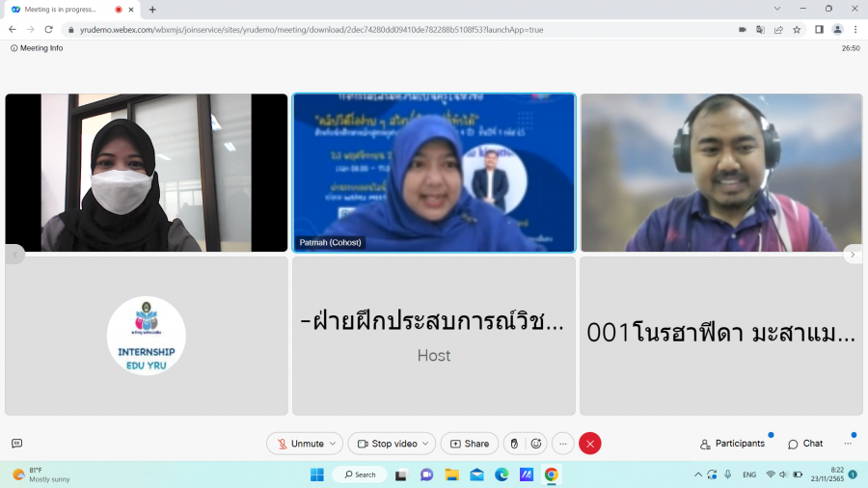Unmute the microphone

(300, 444)
